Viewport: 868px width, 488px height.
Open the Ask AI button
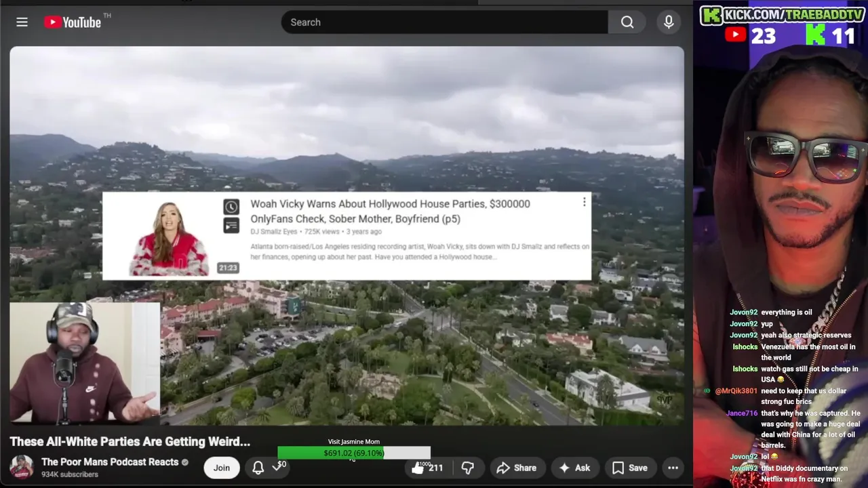[574, 468]
